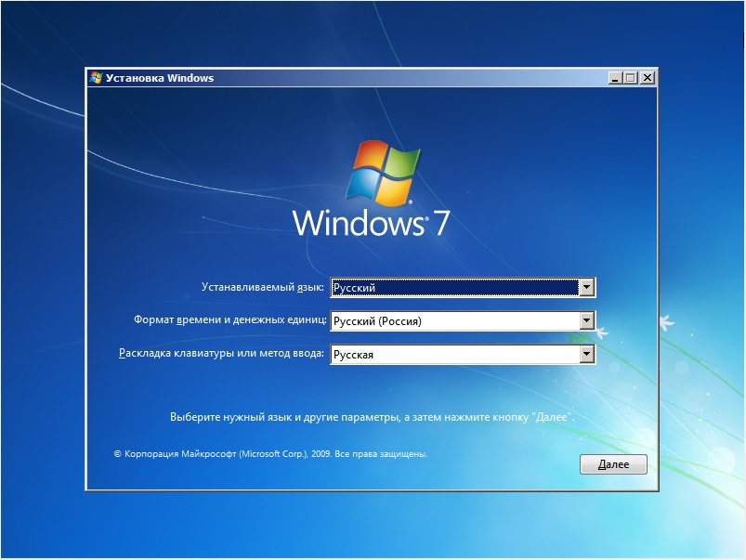Click the Раскладка клавиатуры или метод ввода label
The image size is (746, 560).
point(223,354)
